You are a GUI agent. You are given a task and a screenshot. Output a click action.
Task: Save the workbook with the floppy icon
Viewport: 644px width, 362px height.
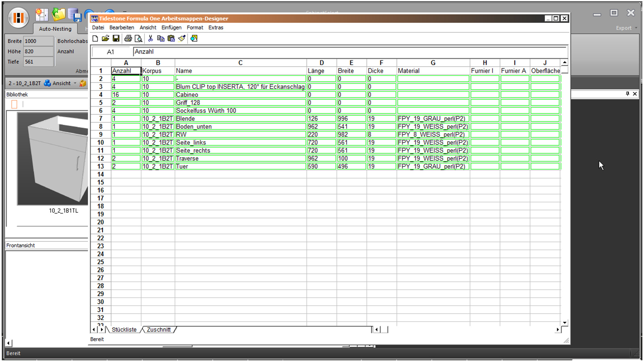click(116, 39)
